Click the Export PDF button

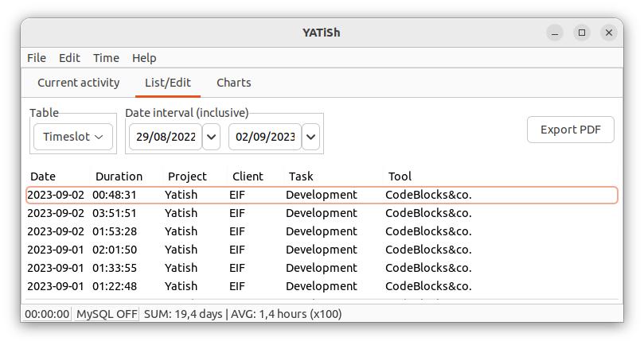tap(571, 130)
